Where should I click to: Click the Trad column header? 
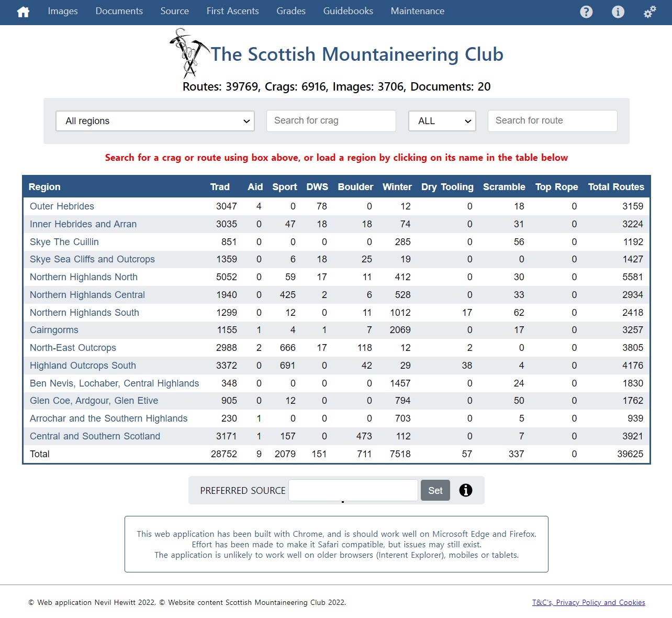tap(220, 187)
